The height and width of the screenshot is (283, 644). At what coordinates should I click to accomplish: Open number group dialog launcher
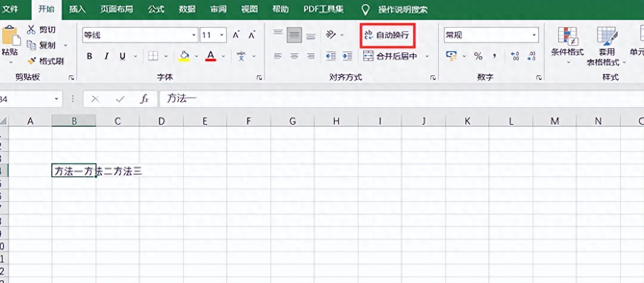coord(539,78)
